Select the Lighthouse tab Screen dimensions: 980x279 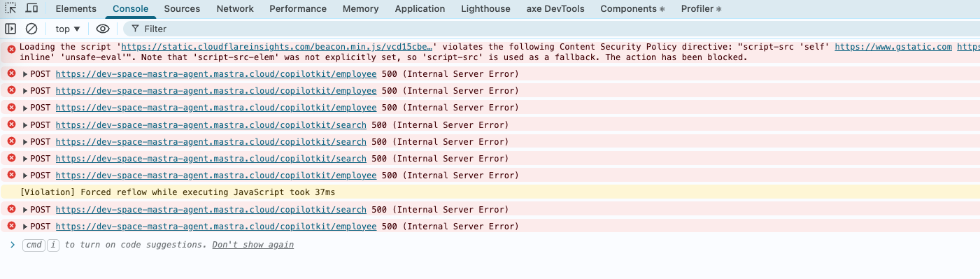tap(485, 9)
